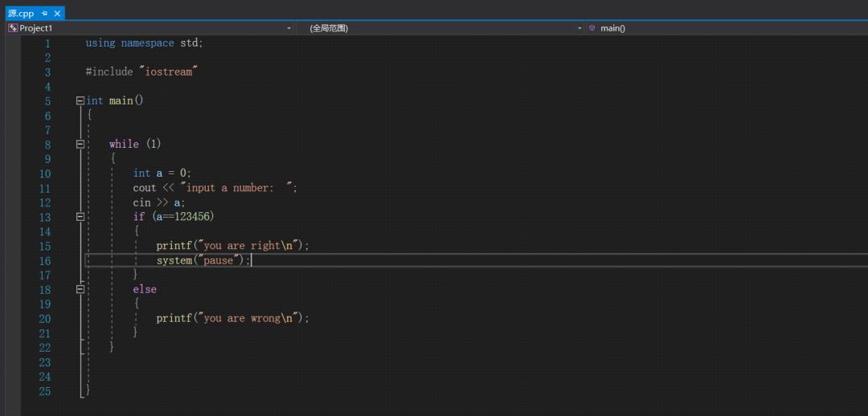Screen dimensions: 868x416
Task: Collapse the int main() function block
Action: tap(80, 101)
